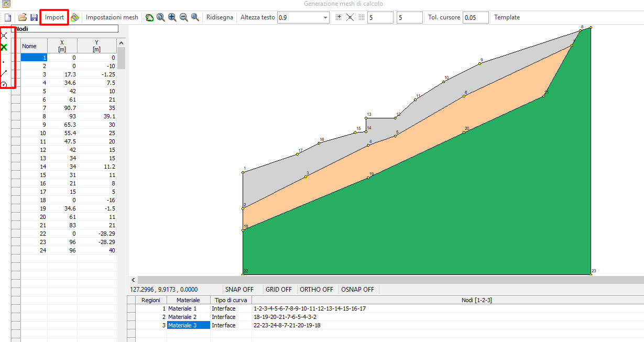Select the line drawing tool
The image size is (644, 342).
(4, 73)
